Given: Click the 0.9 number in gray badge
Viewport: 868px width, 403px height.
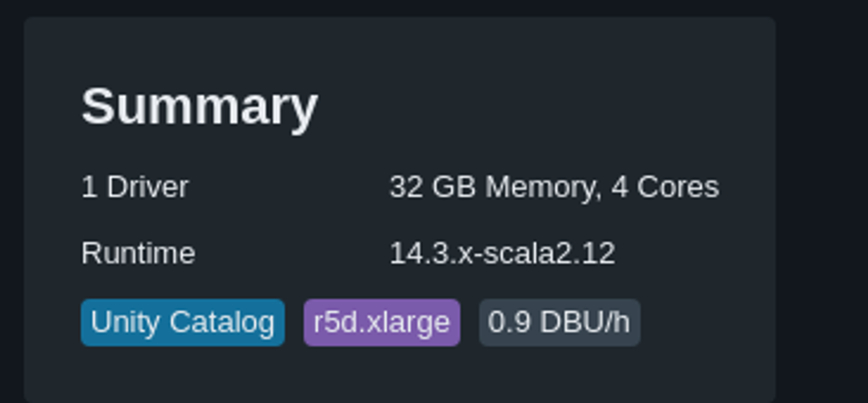Looking at the screenshot, I should [509, 322].
